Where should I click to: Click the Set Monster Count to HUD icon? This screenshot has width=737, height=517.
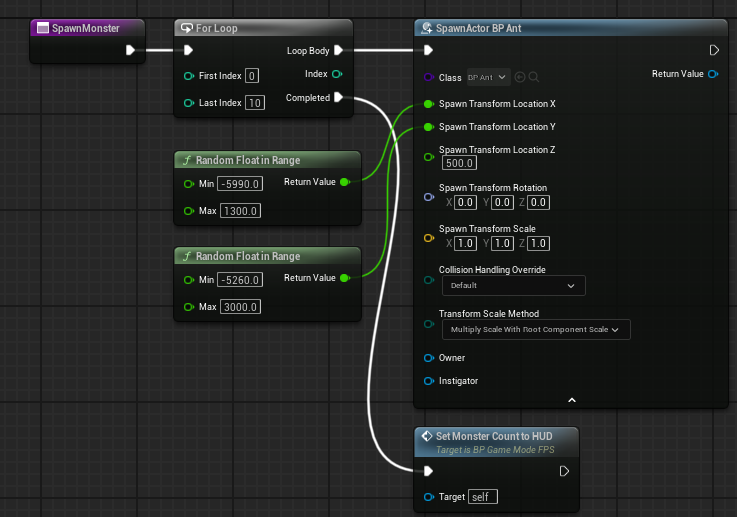[x=427, y=436]
